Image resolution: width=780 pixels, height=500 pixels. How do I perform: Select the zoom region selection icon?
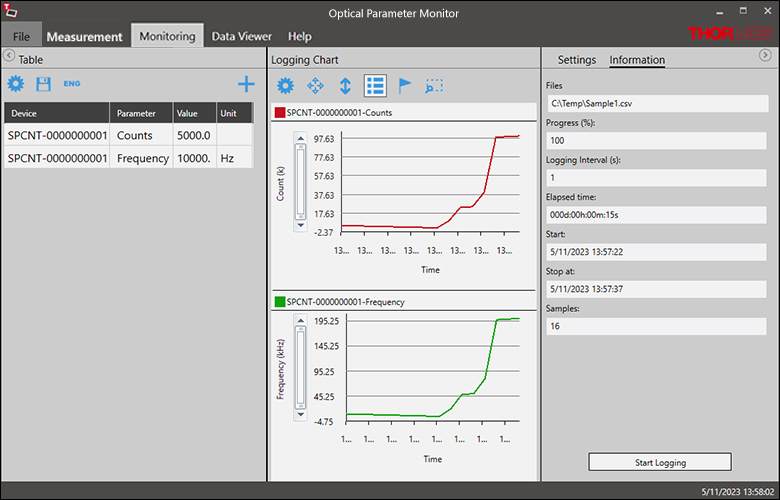434,86
